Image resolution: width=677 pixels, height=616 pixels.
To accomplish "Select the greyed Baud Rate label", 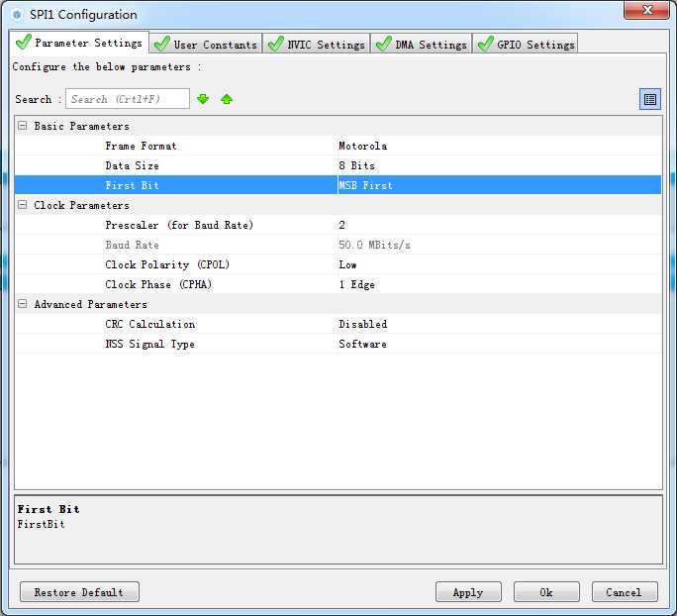I will [132, 245].
